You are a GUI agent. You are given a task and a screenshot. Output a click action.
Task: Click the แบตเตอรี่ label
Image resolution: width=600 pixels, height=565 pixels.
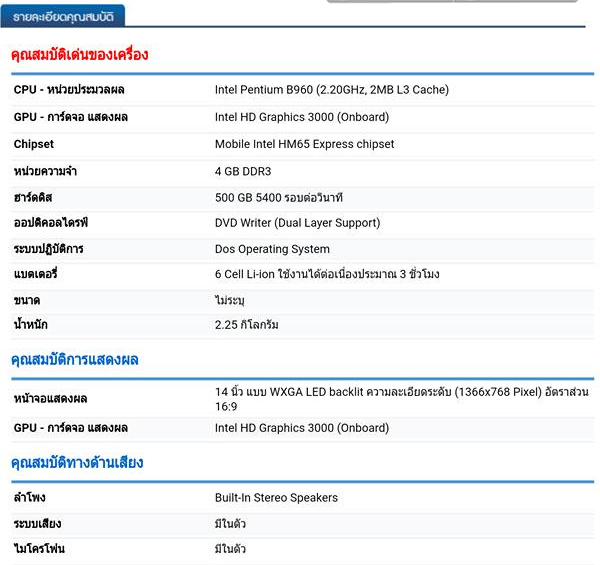click(x=36, y=274)
